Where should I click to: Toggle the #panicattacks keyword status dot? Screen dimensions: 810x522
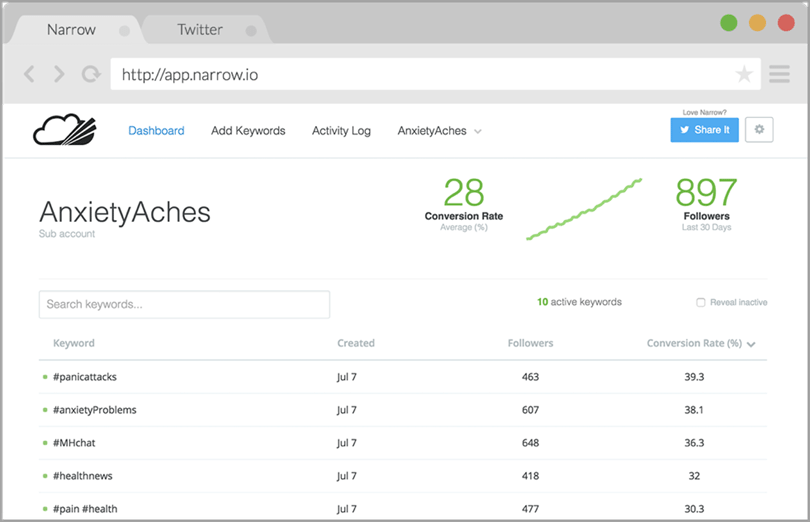[x=45, y=377]
